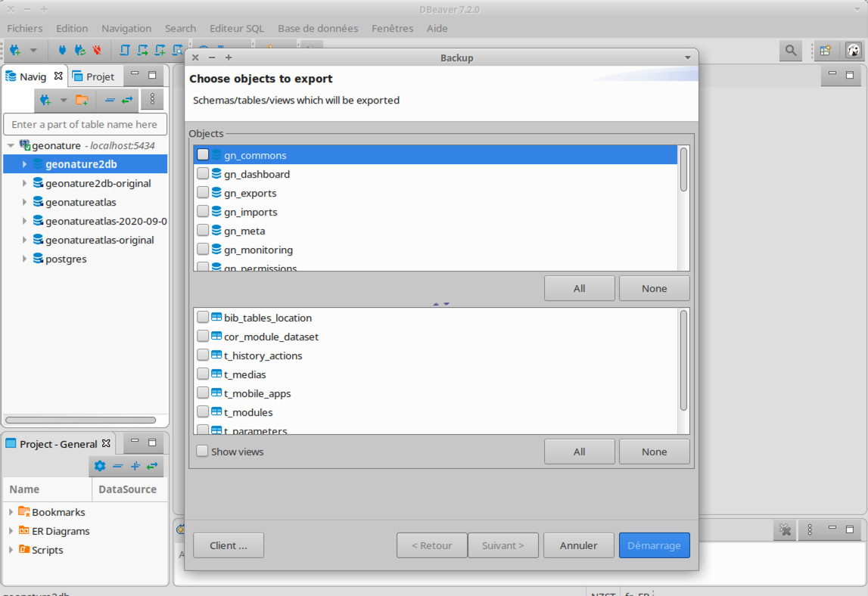Expand the geonature2db database node
This screenshot has height=596, width=868.
coord(24,164)
